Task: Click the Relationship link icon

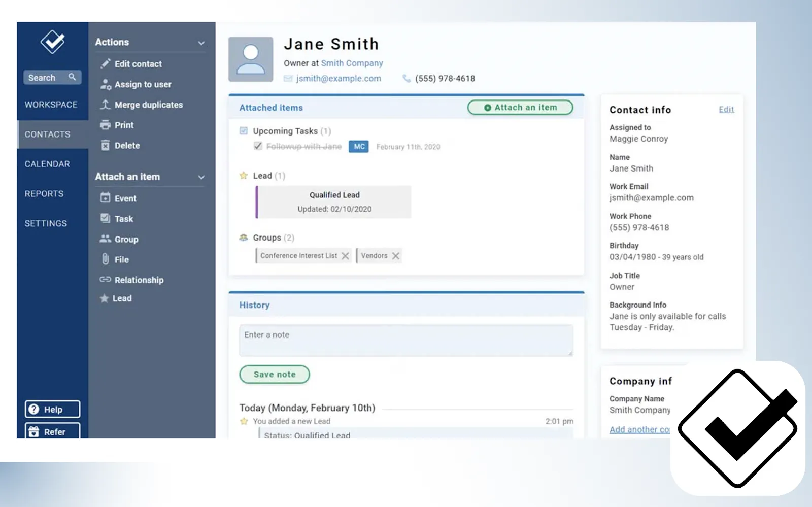Action: [105, 280]
